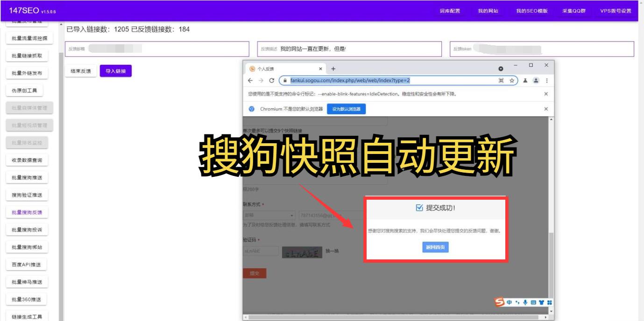Click the 导入链接 button
The width and height of the screenshot is (644, 321).
point(116,71)
